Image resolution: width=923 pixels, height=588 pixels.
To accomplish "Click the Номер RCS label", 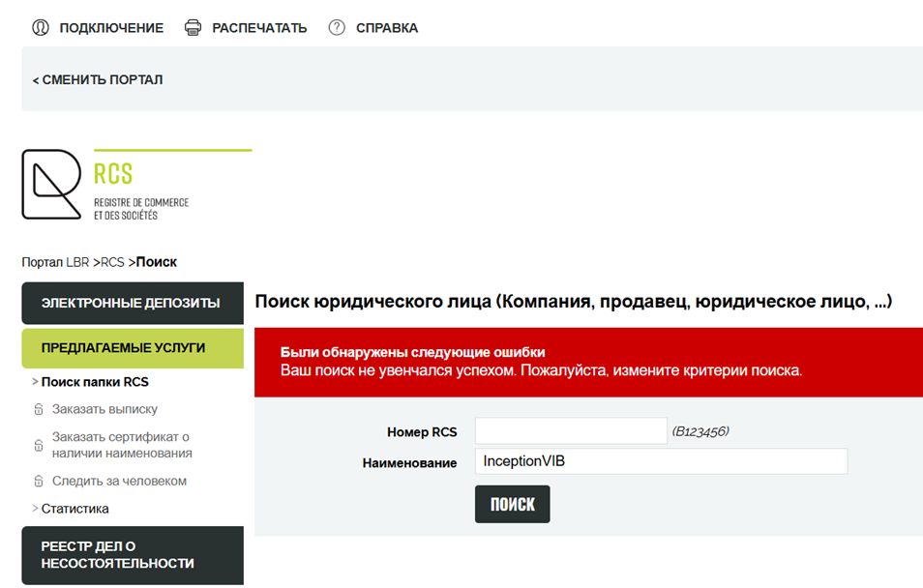I will 422,432.
